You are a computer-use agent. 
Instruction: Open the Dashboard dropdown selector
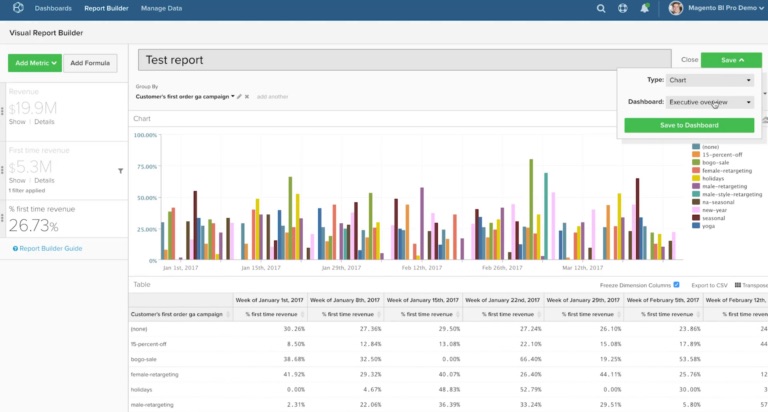pos(711,102)
